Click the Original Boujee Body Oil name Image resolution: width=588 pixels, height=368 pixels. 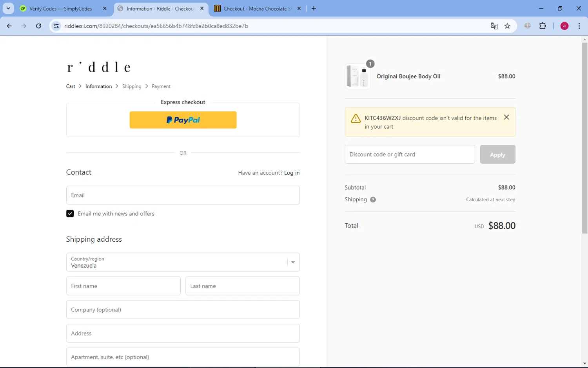(x=408, y=76)
